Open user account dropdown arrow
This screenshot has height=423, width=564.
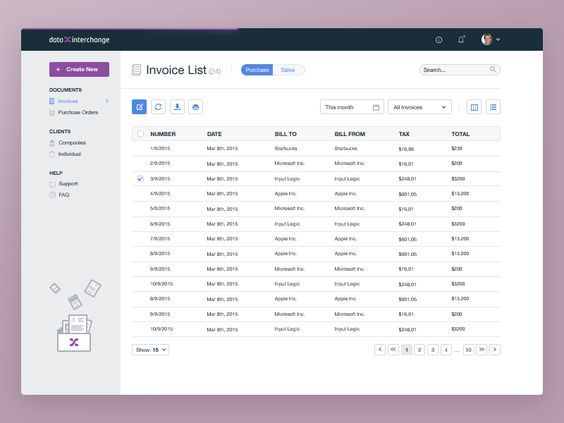(498, 40)
